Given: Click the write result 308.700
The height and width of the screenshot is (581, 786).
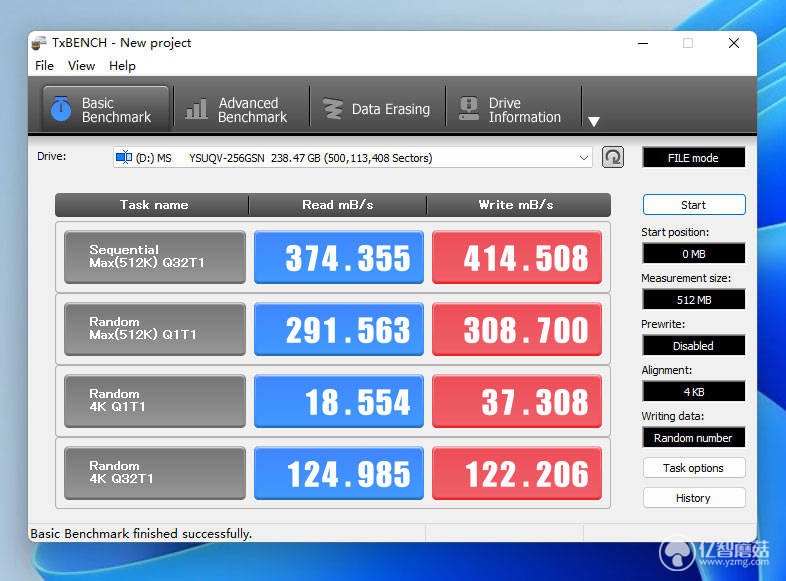Looking at the screenshot, I should (517, 329).
